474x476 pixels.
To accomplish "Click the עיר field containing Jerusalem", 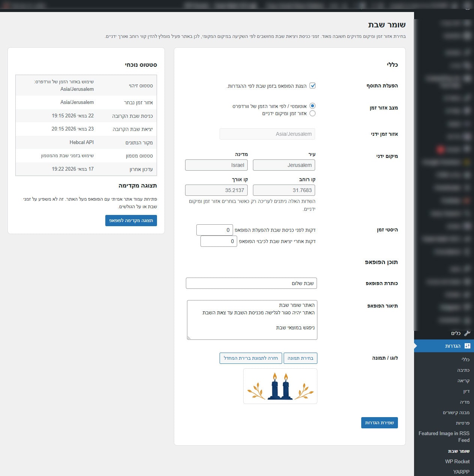I will coord(284,165).
